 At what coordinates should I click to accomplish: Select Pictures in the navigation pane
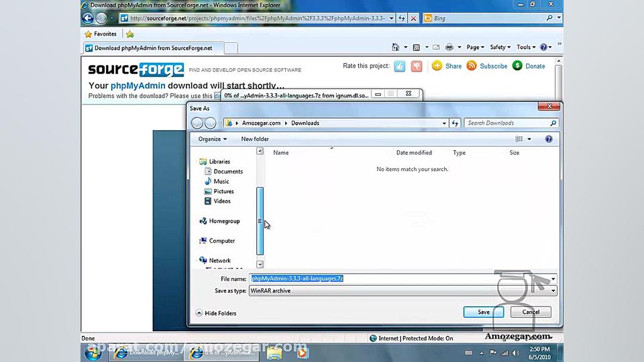[x=219, y=191]
